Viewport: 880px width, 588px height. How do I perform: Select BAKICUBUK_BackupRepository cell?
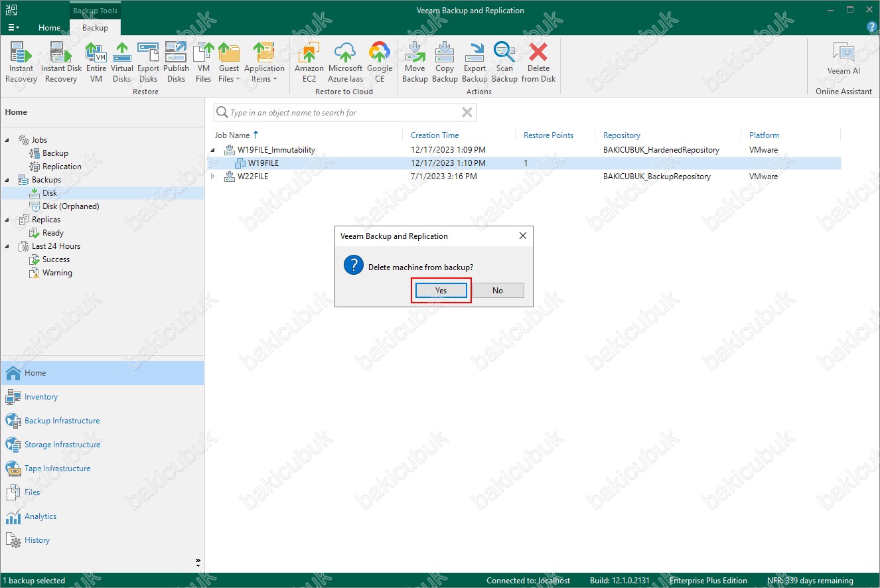pyautogui.click(x=657, y=177)
